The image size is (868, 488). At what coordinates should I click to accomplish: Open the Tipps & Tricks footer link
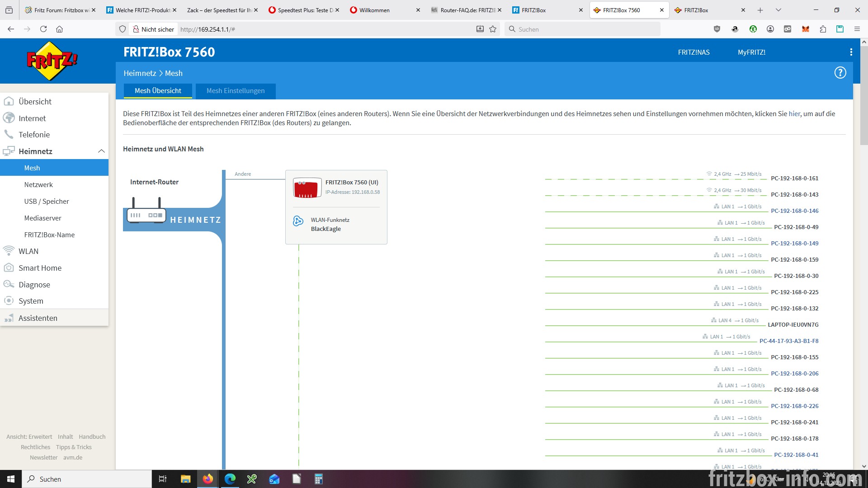coord(74,447)
